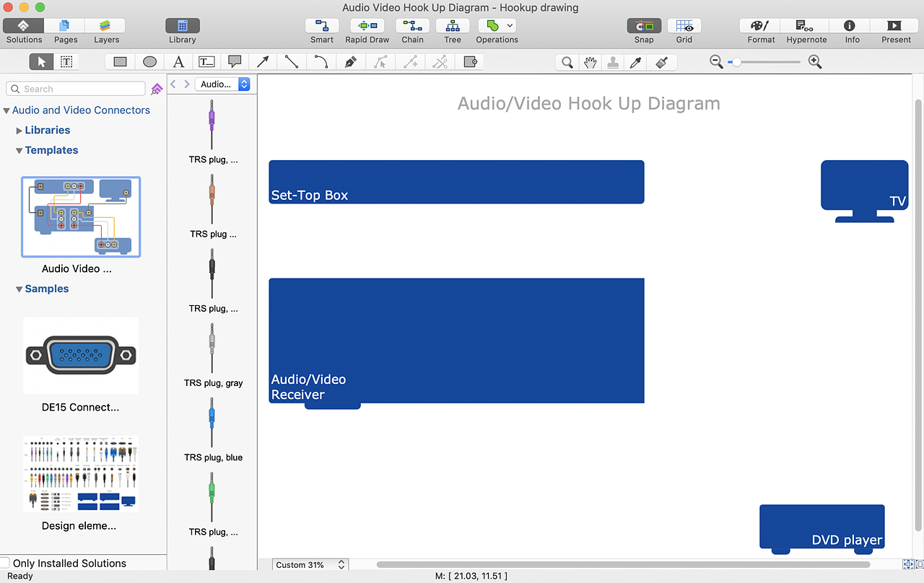The image size is (924, 583).
Task: Open the Audio library selector dropdown
Action: click(x=222, y=84)
